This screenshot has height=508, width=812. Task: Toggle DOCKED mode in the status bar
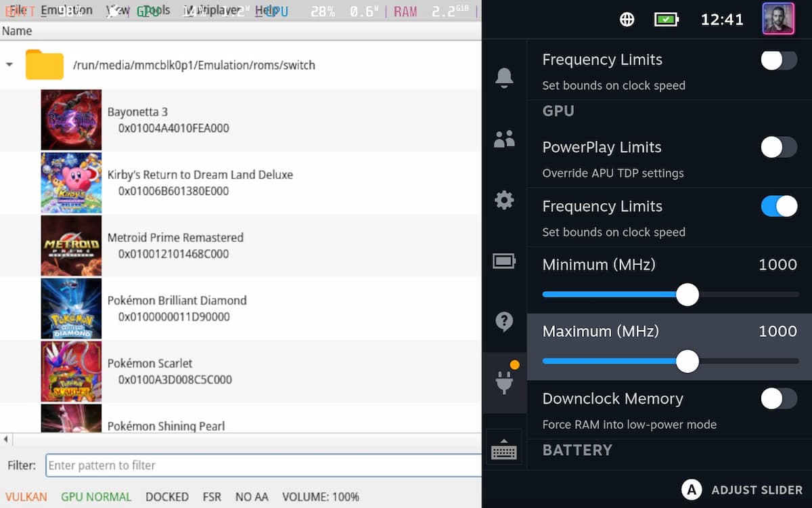click(x=166, y=496)
